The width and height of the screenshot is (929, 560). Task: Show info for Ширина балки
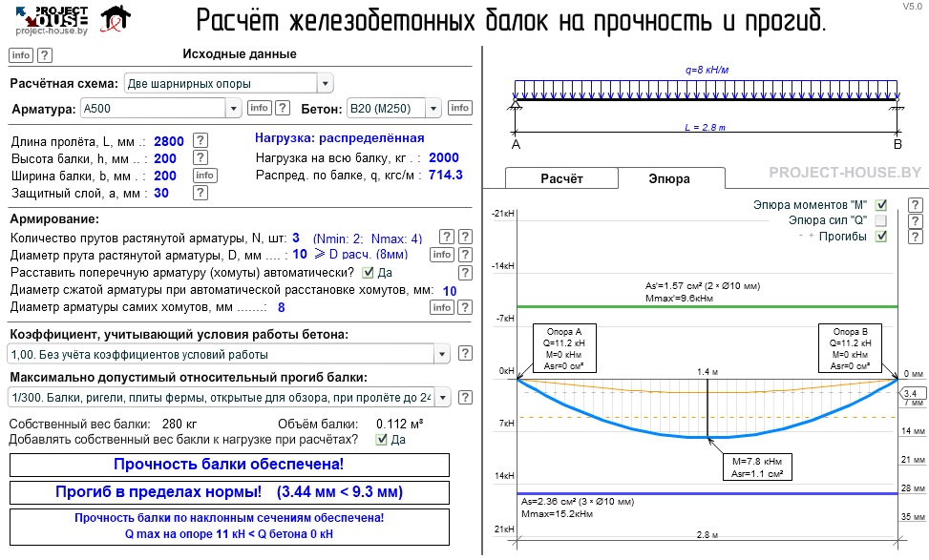(204, 176)
